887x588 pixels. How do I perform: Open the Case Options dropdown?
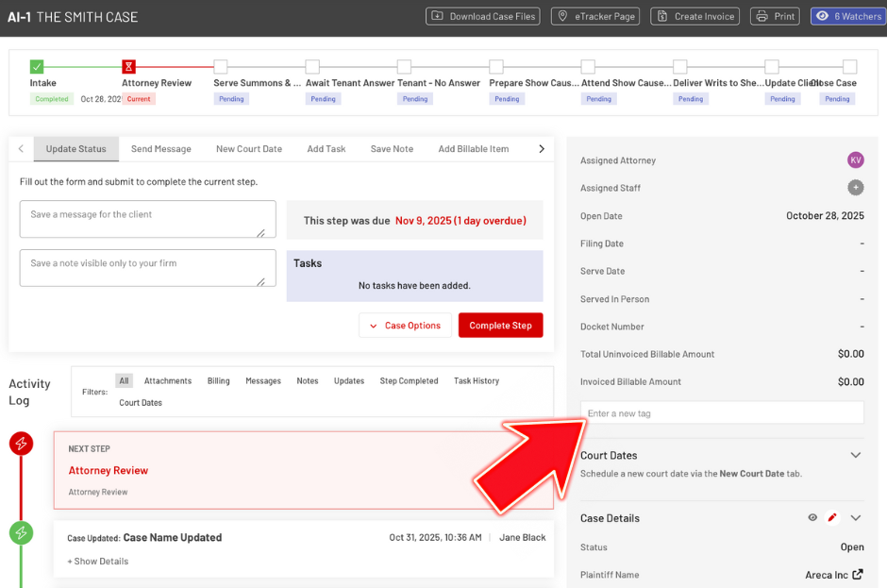pyautogui.click(x=405, y=326)
